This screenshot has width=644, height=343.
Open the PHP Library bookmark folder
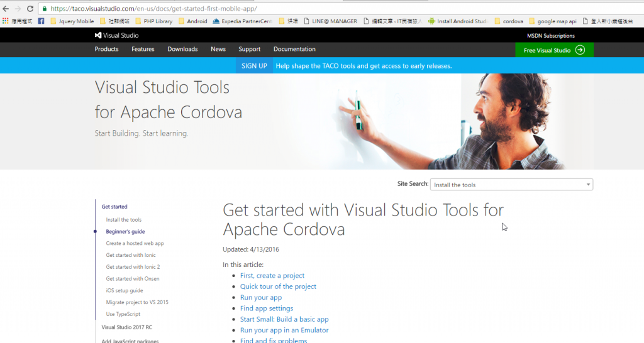153,21
